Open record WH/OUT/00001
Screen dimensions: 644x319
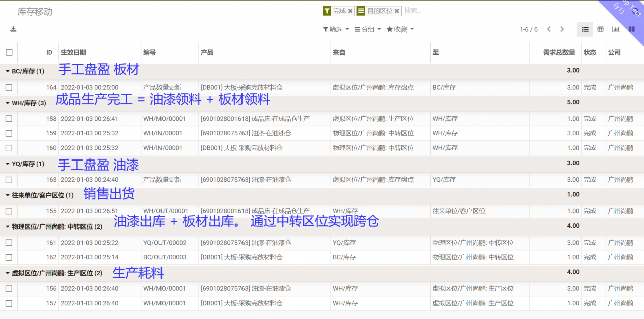[166, 211]
